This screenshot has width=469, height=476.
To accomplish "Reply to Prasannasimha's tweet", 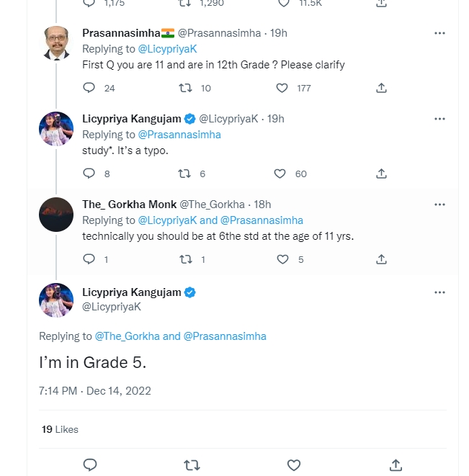I will click(x=89, y=88).
